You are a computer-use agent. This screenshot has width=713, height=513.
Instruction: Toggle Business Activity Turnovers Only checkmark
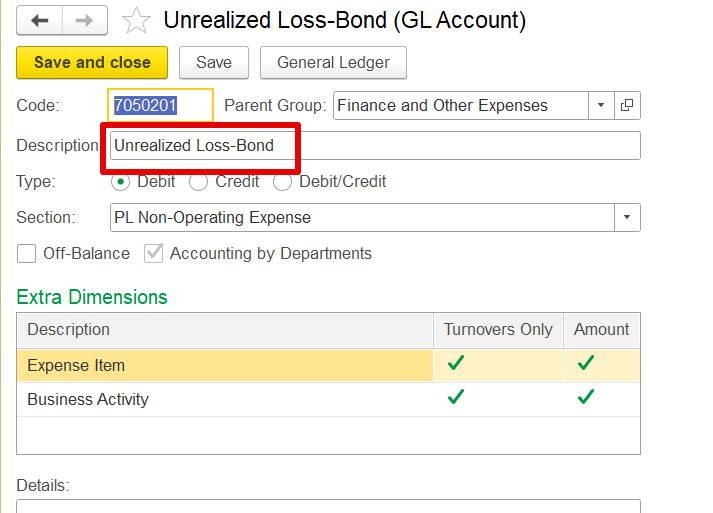tap(456, 397)
